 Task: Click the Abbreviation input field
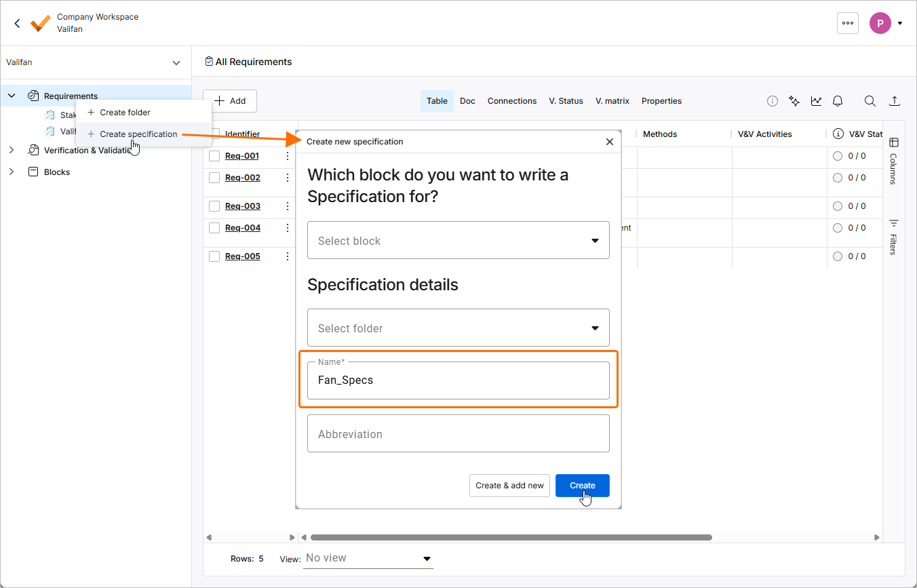(x=459, y=433)
